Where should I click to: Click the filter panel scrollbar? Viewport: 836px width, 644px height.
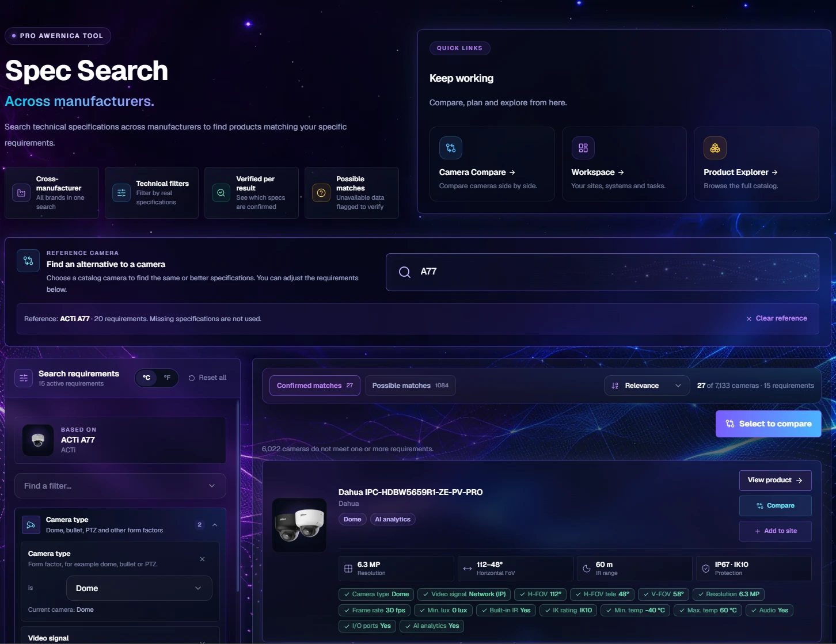pyautogui.click(x=238, y=496)
